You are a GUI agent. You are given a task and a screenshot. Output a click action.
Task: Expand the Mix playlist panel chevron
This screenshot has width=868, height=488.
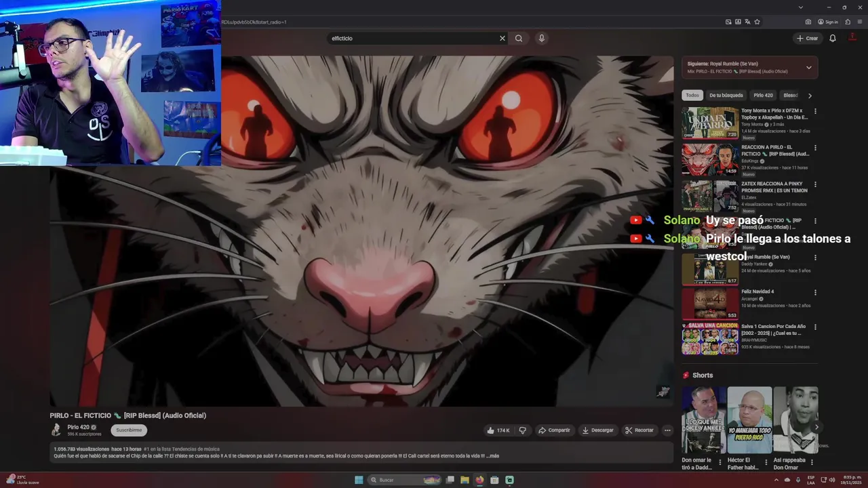point(808,67)
